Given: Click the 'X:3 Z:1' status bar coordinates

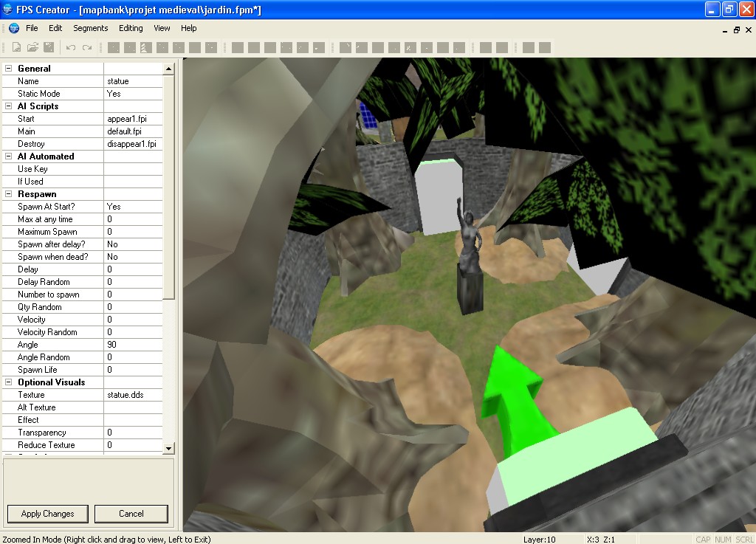Looking at the screenshot, I should pyautogui.click(x=601, y=539).
